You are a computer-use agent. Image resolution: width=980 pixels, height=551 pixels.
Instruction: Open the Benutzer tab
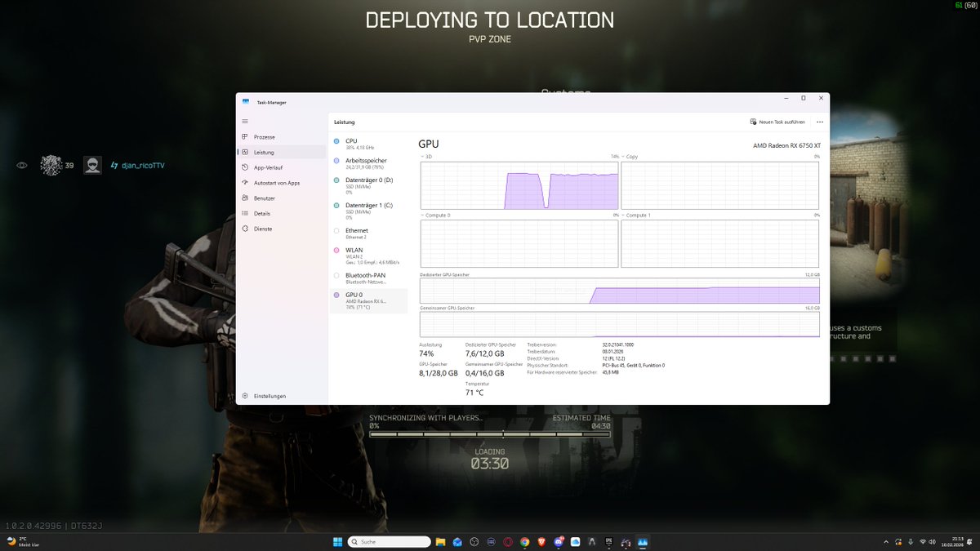(281, 198)
